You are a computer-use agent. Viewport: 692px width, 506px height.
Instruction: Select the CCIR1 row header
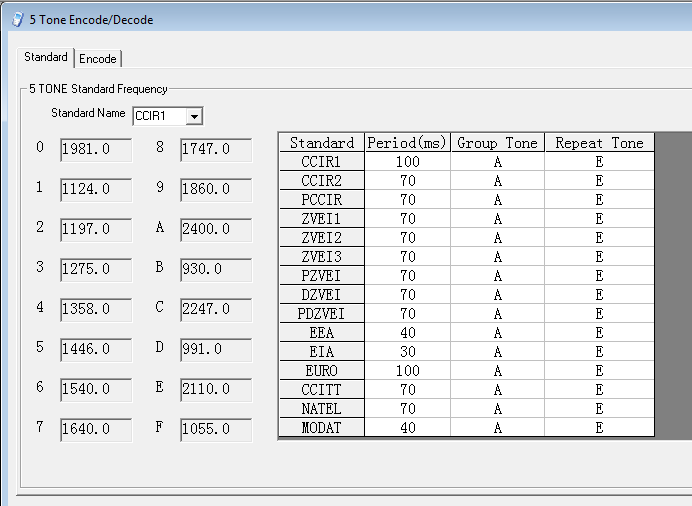(x=322, y=161)
